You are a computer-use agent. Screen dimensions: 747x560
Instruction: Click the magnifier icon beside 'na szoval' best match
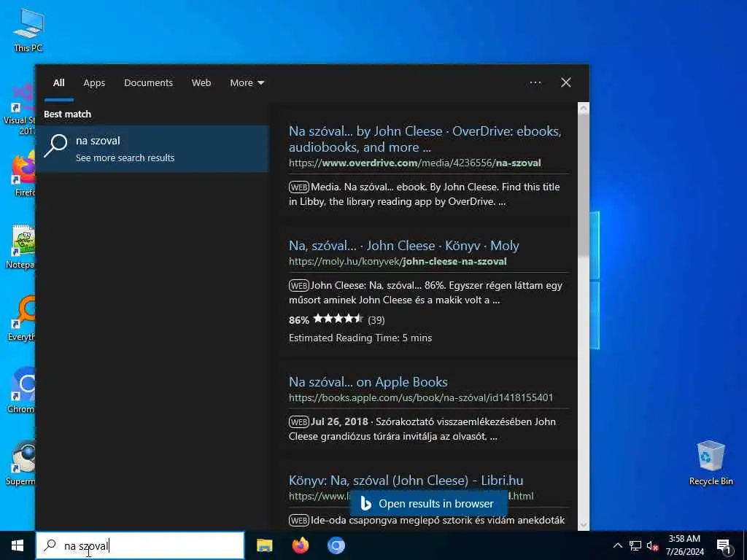(55, 146)
